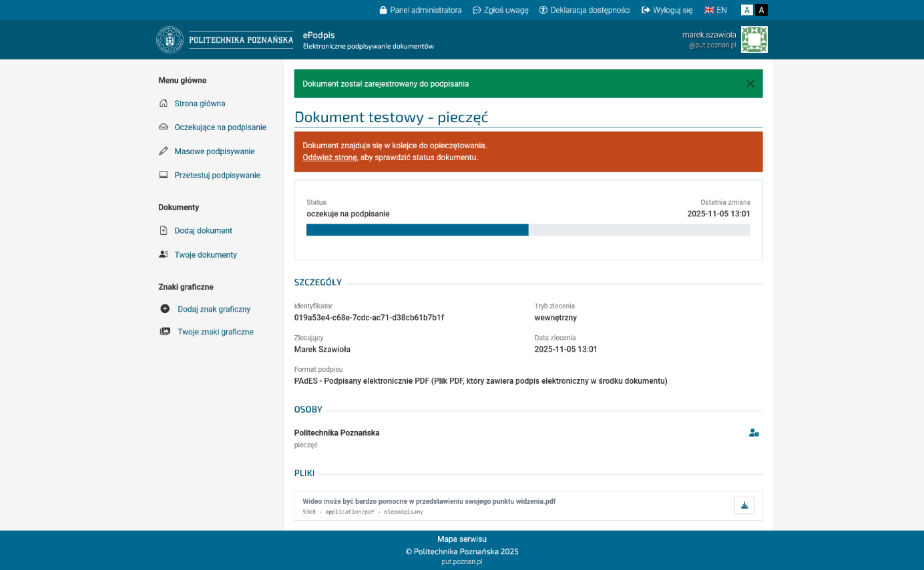This screenshot has height=570, width=924.
Task: Click the Politechnika Poznańska logo emblem
Action: [170, 40]
